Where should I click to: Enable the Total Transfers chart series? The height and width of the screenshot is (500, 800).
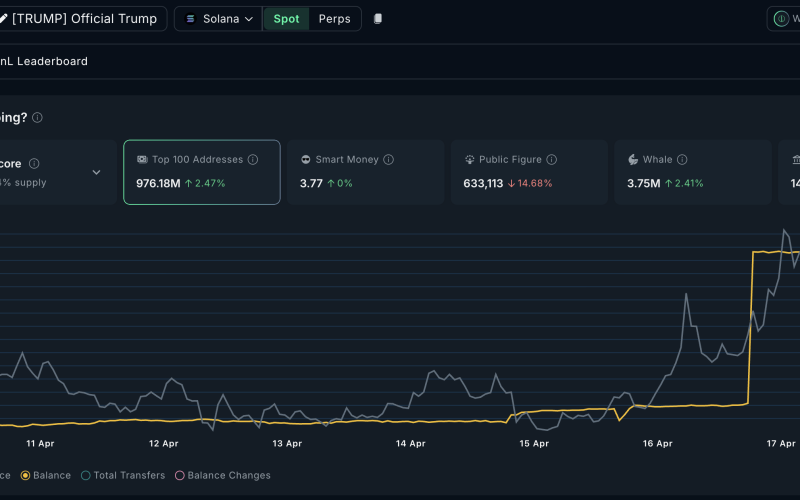(122, 475)
